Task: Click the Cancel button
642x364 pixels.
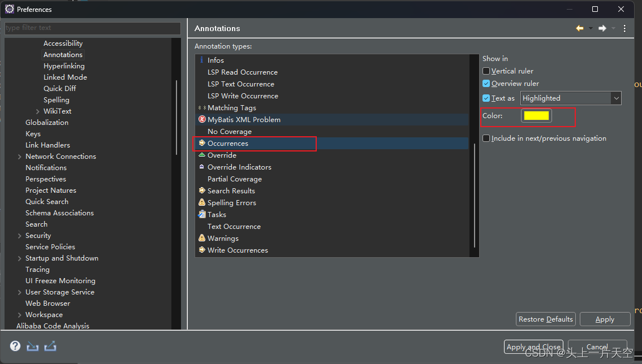Action: (597, 347)
